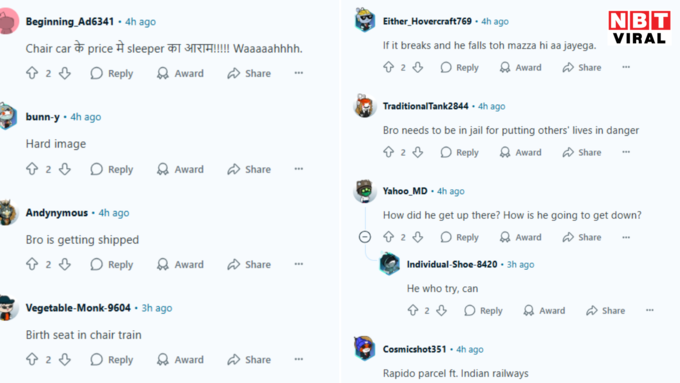Click the NBT Viral logo
Image resolution: width=680 pixels, height=383 pixels.
(x=639, y=27)
